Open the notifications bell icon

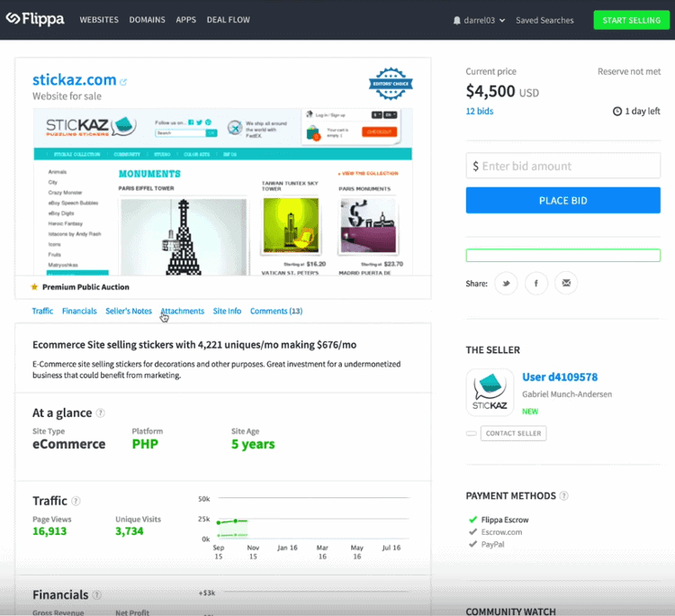[x=456, y=20]
